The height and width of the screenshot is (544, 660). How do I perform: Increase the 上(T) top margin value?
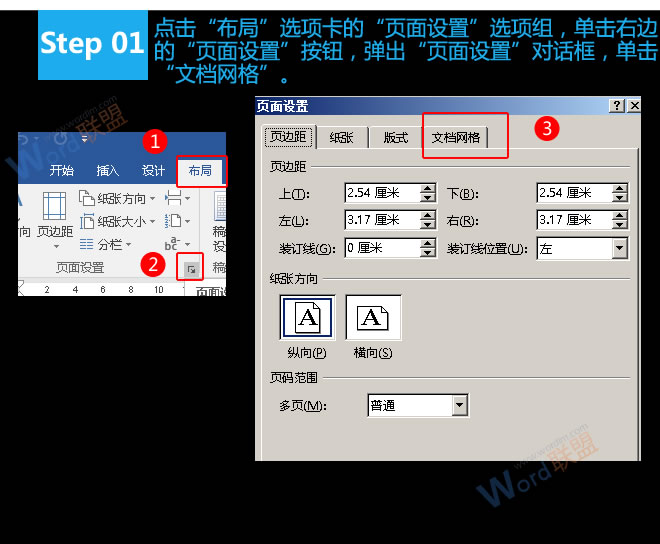(x=428, y=189)
